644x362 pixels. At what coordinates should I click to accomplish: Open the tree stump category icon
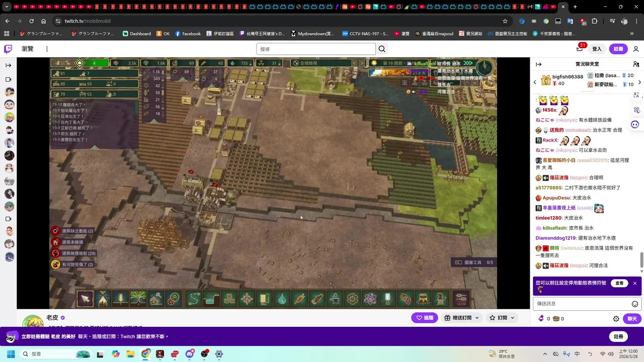coord(423,299)
